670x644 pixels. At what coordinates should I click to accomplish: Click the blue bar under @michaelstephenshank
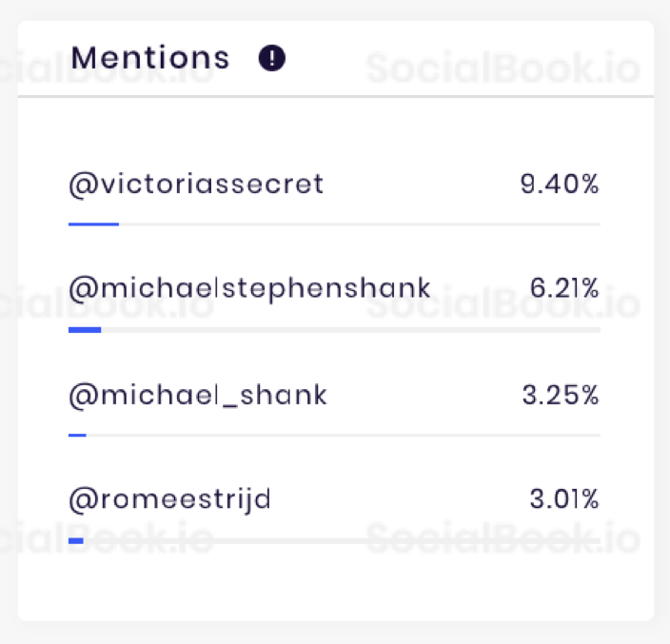click(x=85, y=330)
